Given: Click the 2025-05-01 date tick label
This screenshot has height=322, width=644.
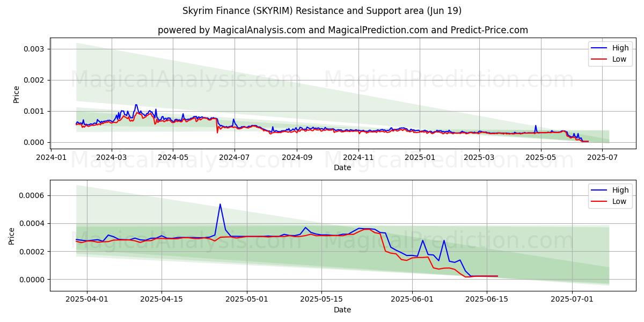Looking at the screenshot, I should (x=247, y=299).
